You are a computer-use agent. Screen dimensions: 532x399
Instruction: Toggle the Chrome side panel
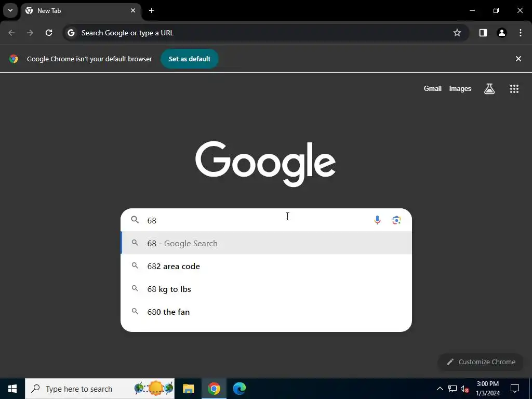483,33
